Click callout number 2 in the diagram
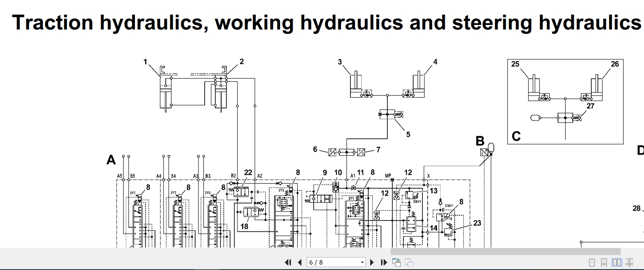This screenshot has height=270, width=644. (x=242, y=61)
